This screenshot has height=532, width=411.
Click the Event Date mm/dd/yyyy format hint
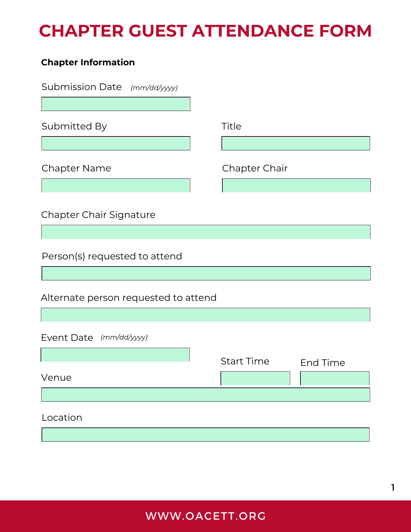coord(124,337)
